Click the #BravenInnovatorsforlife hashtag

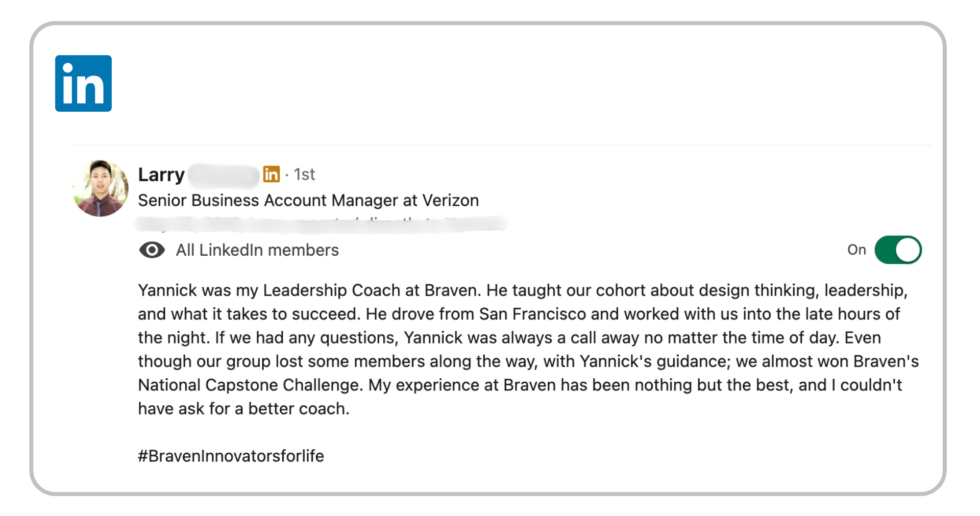point(231,456)
